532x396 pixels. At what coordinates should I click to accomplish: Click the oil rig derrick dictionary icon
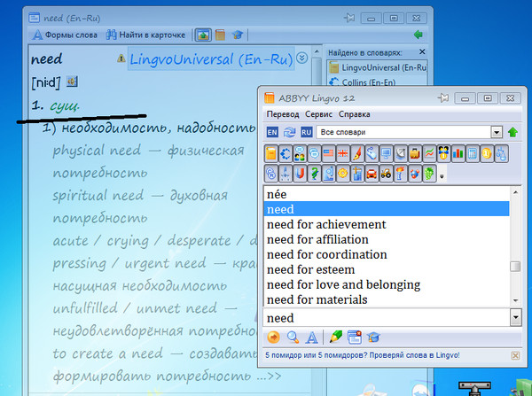pos(286,174)
